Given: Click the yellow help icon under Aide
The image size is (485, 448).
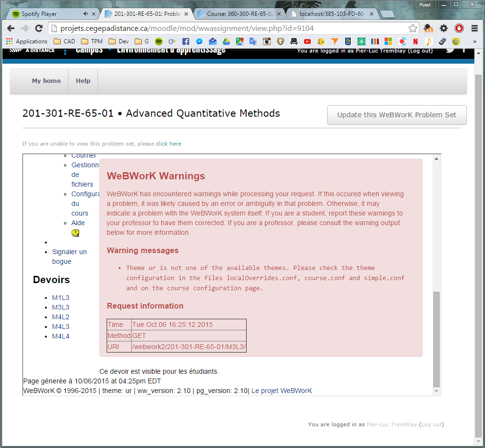Looking at the screenshot, I should [x=75, y=233].
